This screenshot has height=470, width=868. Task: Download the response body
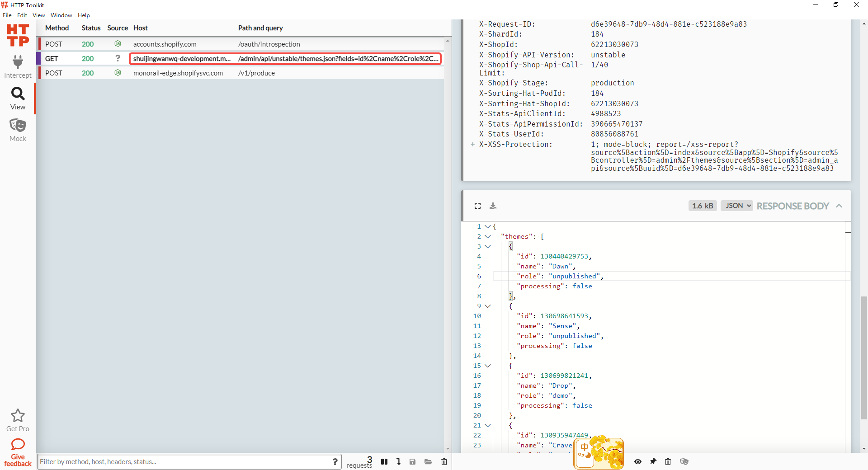coord(493,206)
